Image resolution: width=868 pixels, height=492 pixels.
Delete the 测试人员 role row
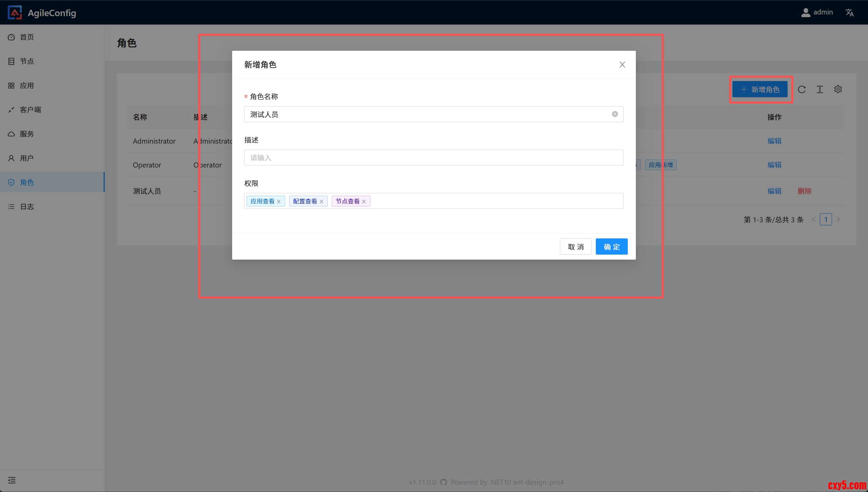[x=804, y=191]
